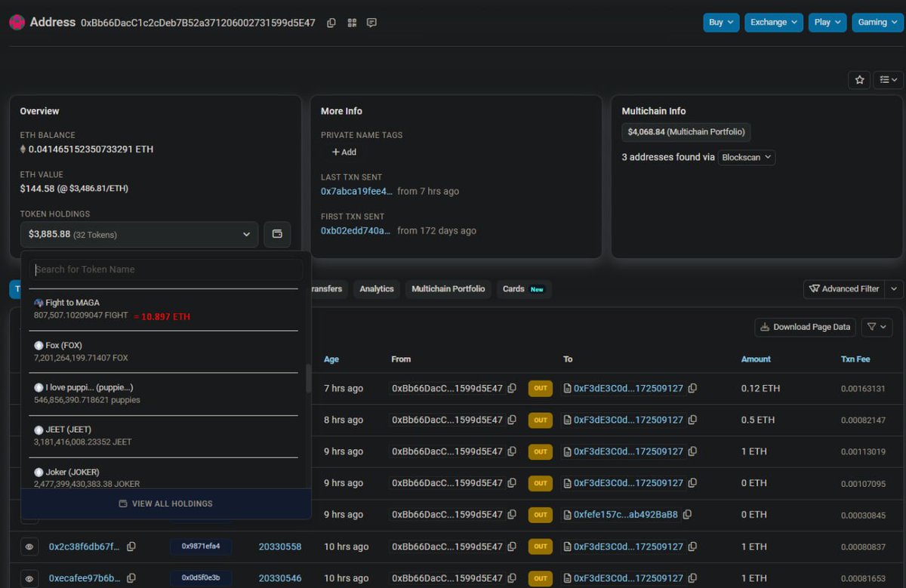Screen dimensions: 906x588
Task: Expand the arrow next to Advanced Filter
Action: 894,289
